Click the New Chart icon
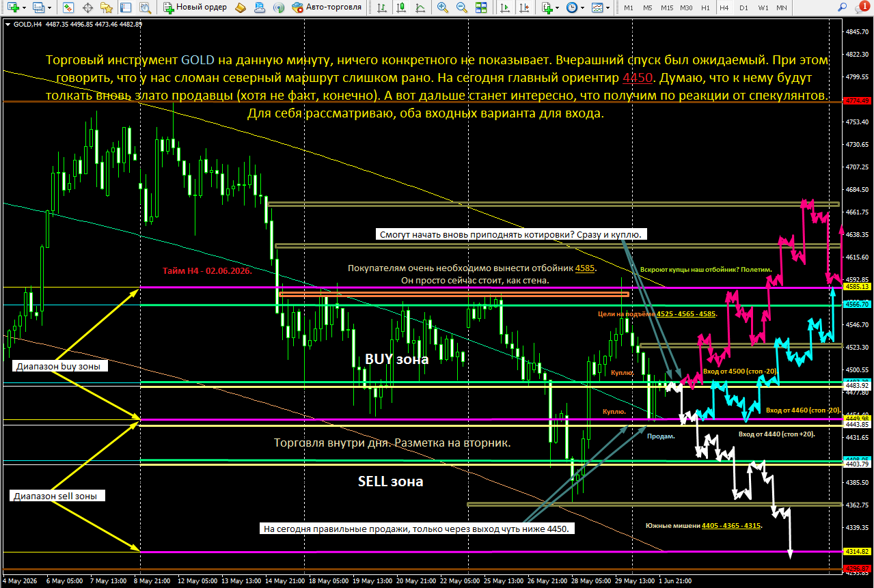This screenshot has width=874, height=588. (x=12, y=8)
